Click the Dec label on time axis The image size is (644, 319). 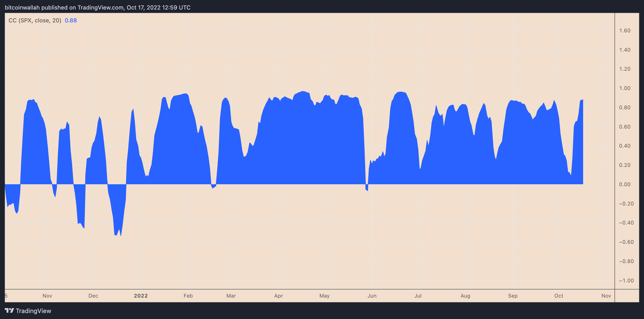[93, 296]
